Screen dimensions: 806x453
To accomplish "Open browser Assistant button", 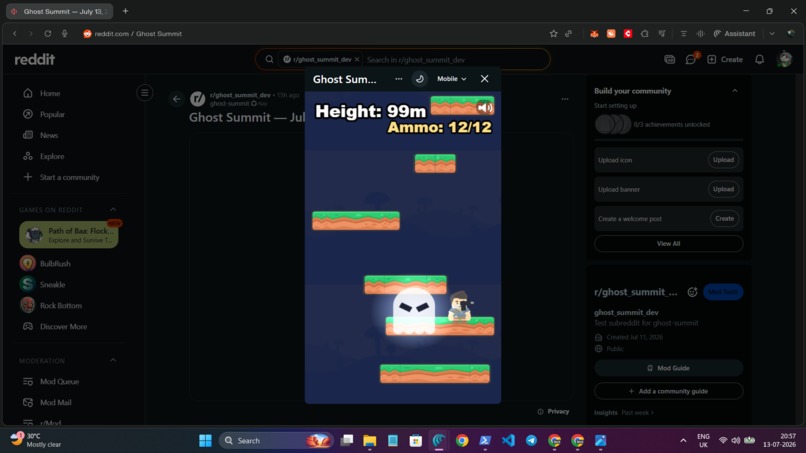I will 734,33.
